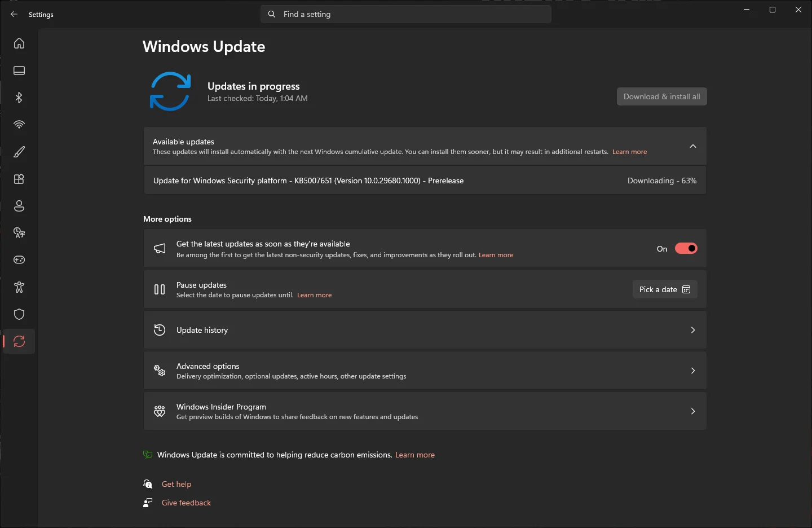Click the Find a setting search box
812x528 pixels.
tap(406, 14)
